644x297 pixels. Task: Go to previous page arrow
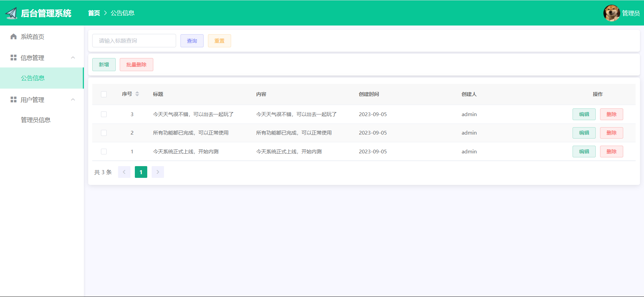click(124, 172)
